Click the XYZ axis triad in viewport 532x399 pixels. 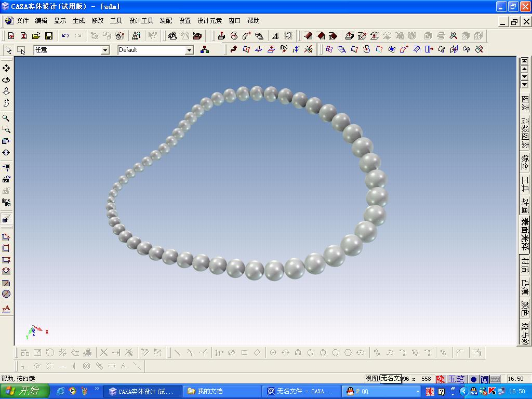(x=37, y=331)
